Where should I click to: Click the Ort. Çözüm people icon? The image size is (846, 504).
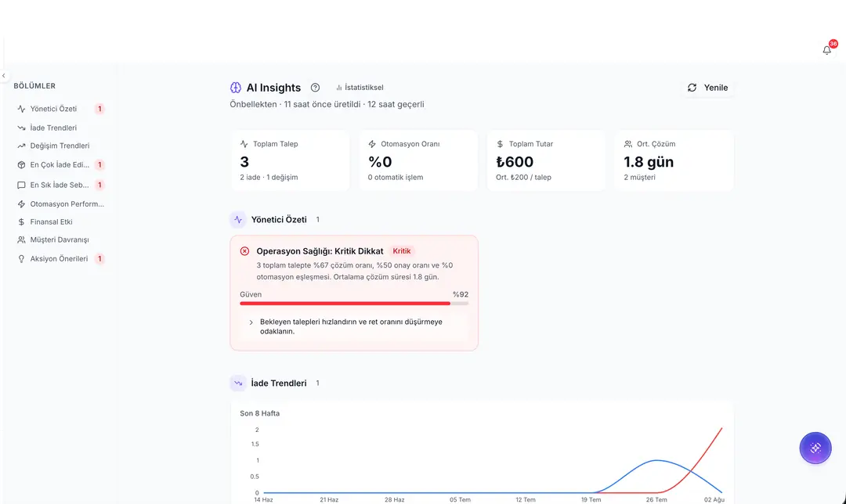pyautogui.click(x=628, y=144)
